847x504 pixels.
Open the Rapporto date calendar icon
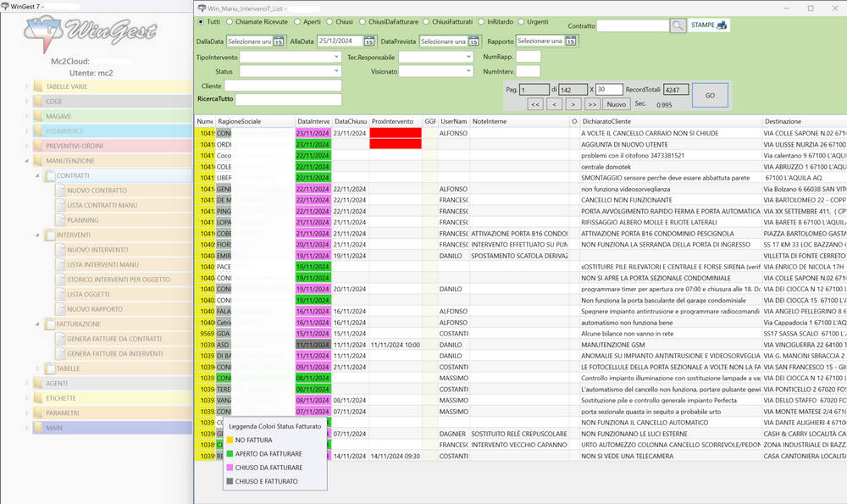(571, 42)
